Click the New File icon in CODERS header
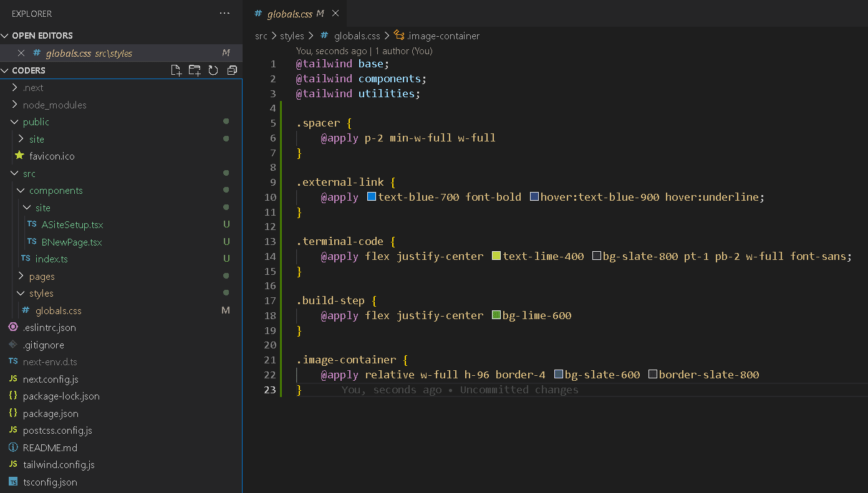868x493 pixels. coord(176,70)
